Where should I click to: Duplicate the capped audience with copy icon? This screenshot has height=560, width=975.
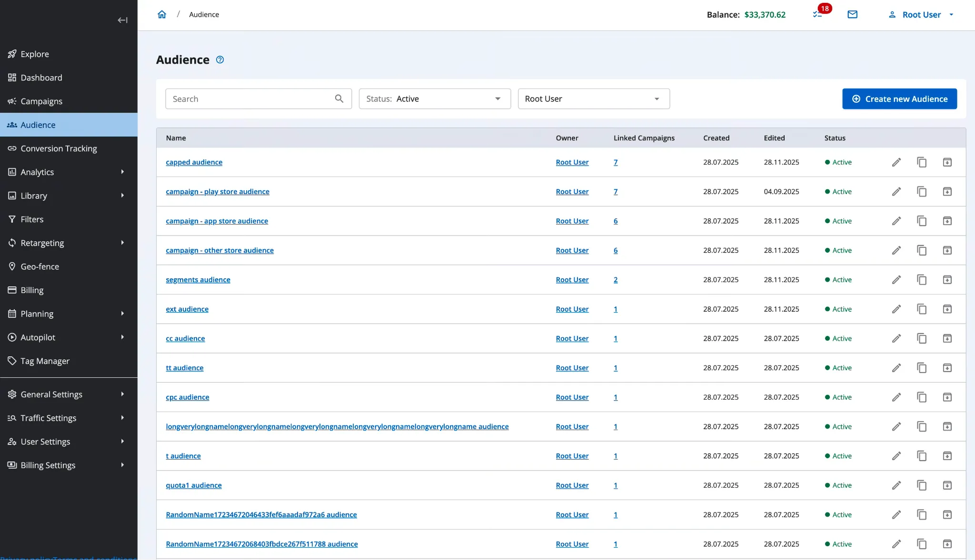(922, 162)
